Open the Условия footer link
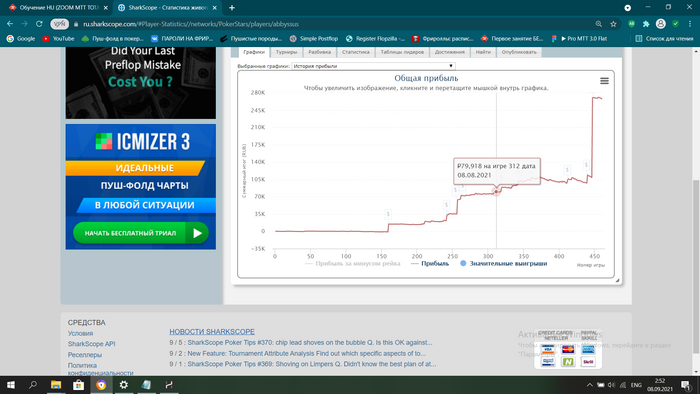 pyautogui.click(x=80, y=333)
